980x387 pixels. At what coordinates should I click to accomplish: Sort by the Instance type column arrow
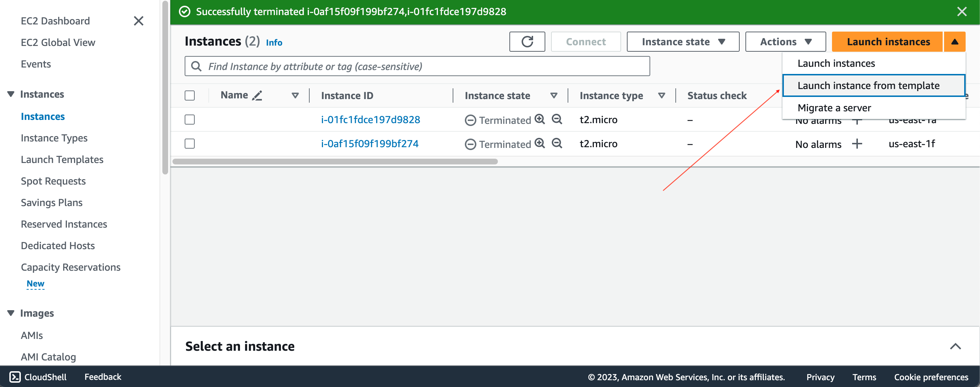(662, 95)
